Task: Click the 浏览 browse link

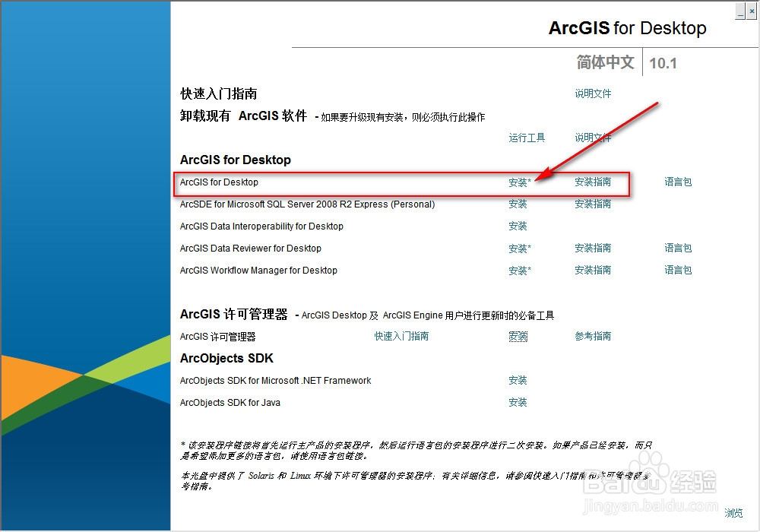Action: 733,512
